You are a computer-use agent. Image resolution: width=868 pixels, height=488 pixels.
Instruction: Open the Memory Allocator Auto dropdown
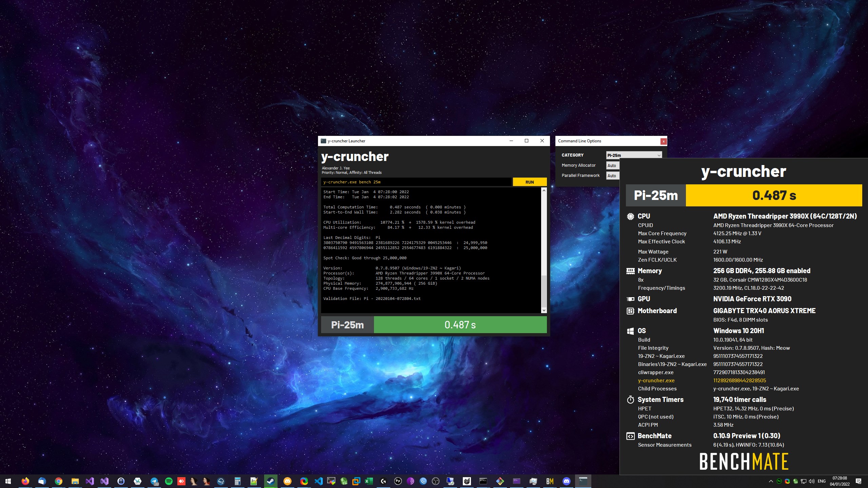click(x=613, y=165)
